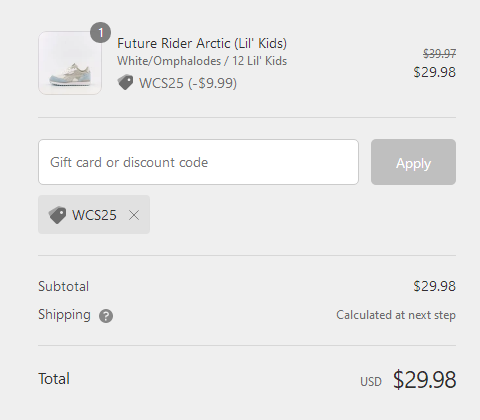Click the struck-through $39.97 original price
This screenshot has height=420, width=480.
(439, 53)
